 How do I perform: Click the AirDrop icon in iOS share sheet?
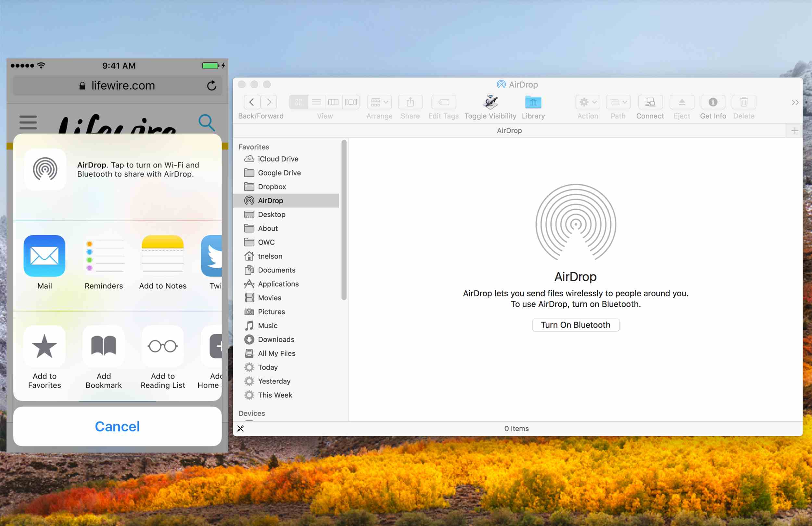pyautogui.click(x=45, y=168)
